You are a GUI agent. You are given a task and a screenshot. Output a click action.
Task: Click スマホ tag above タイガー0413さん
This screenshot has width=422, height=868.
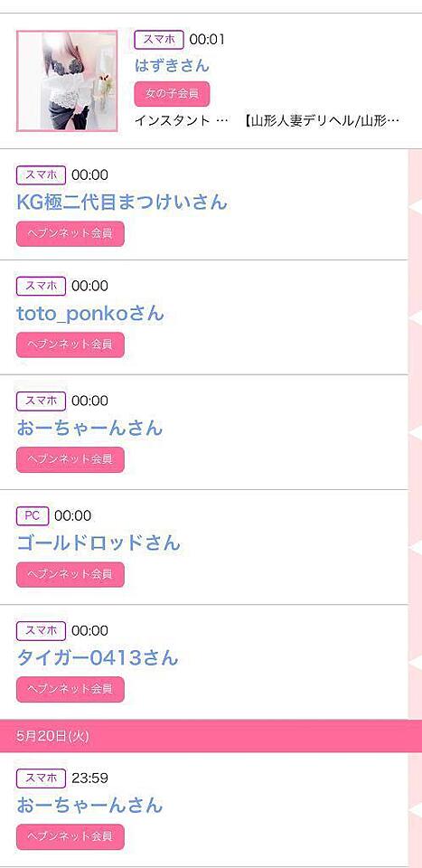click(41, 630)
